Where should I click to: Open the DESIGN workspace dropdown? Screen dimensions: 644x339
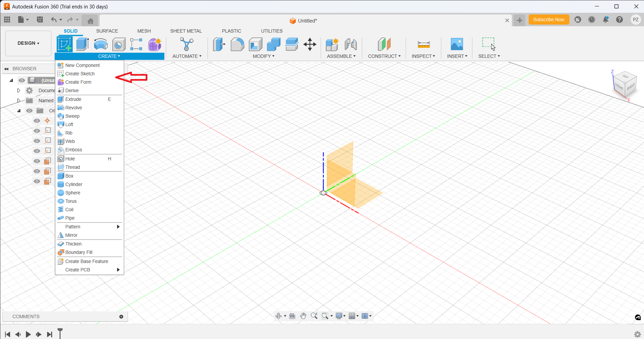28,43
